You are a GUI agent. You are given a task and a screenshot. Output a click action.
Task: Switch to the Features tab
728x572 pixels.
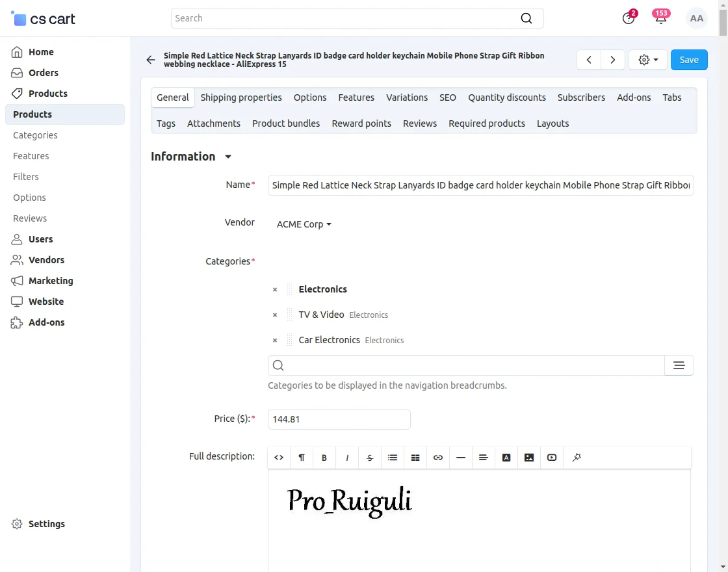pos(356,97)
